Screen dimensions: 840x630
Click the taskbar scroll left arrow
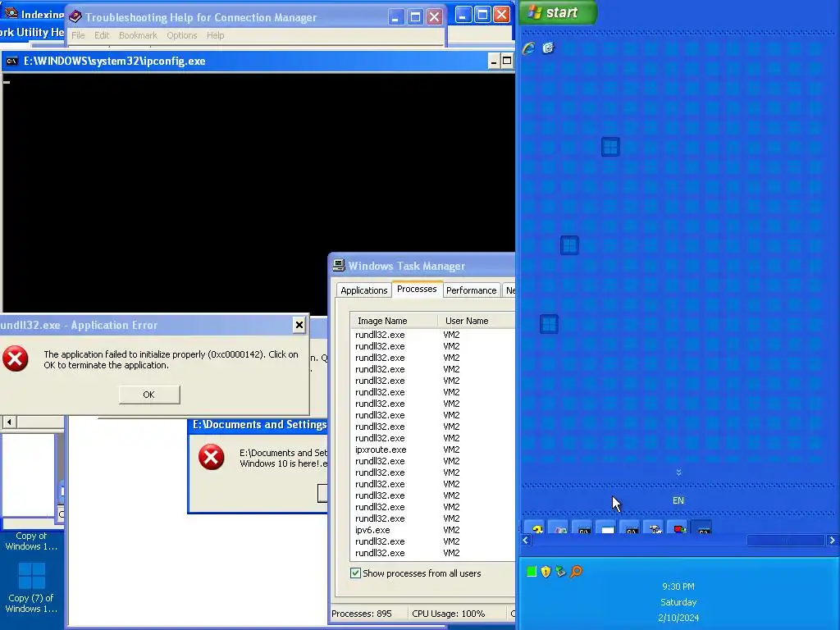[526, 540]
